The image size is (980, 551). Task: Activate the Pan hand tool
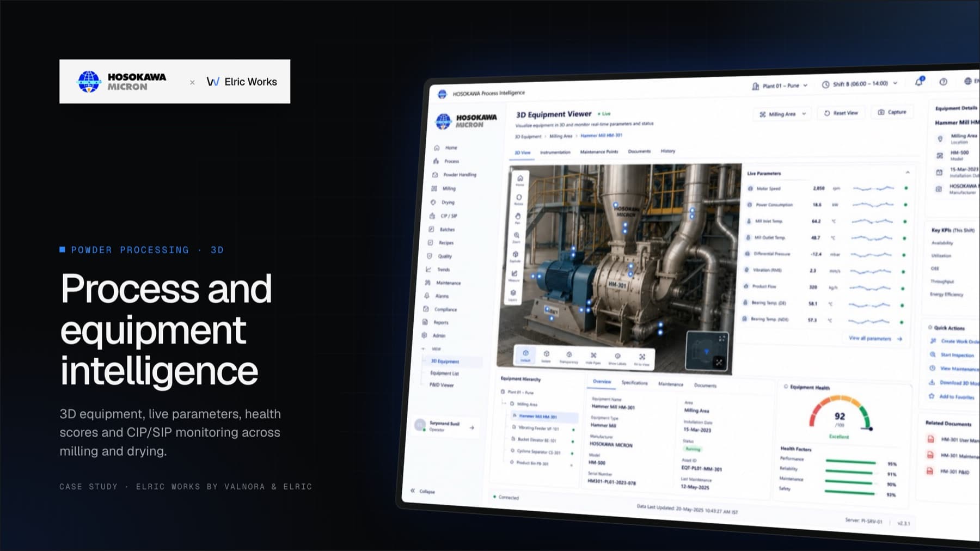tap(518, 218)
